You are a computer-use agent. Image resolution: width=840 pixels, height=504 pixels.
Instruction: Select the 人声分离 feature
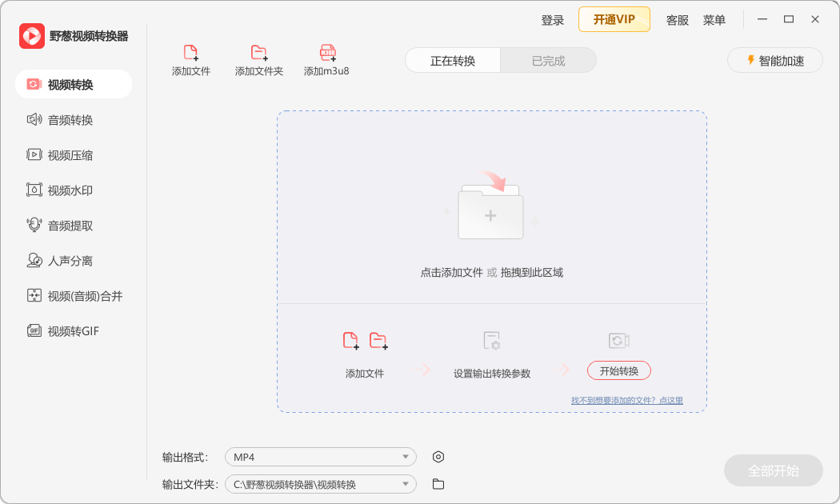pyautogui.click(x=64, y=260)
